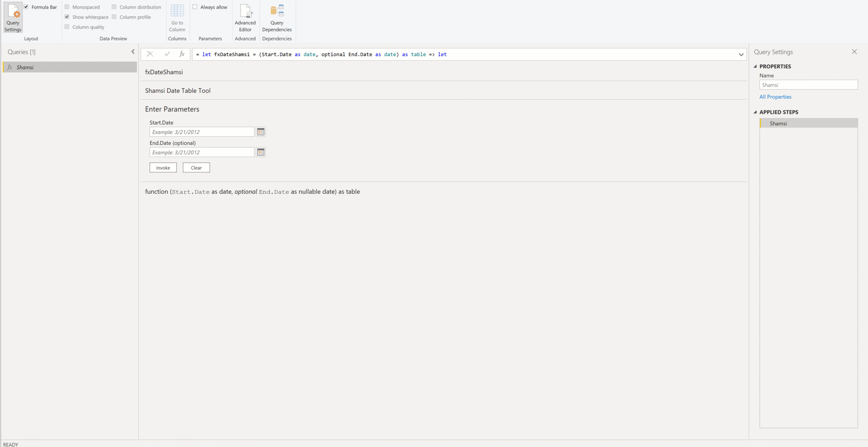
Task: Enable the Column distribution checkbox
Action: [x=114, y=7]
